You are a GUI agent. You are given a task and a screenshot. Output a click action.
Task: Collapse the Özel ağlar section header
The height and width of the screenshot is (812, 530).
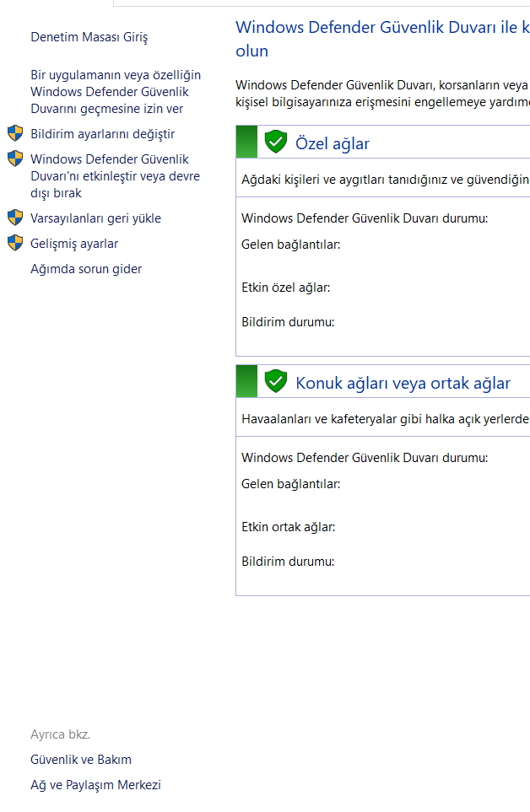[x=383, y=142]
